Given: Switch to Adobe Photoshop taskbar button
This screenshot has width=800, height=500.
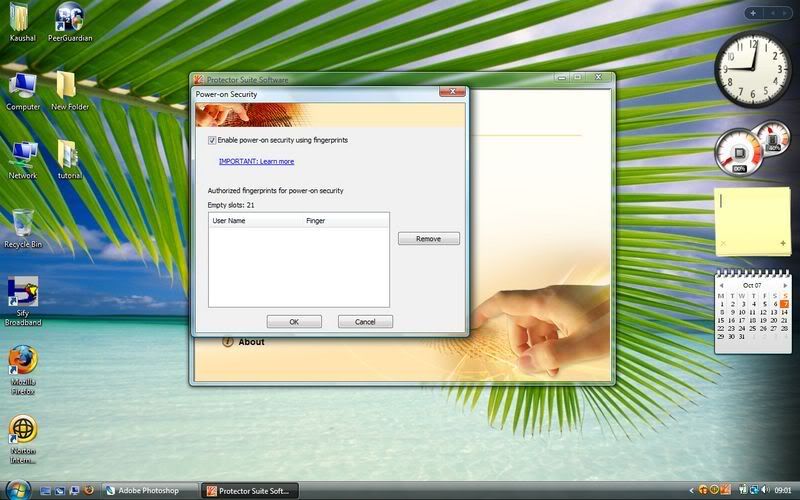Looking at the screenshot, I should pos(149,491).
